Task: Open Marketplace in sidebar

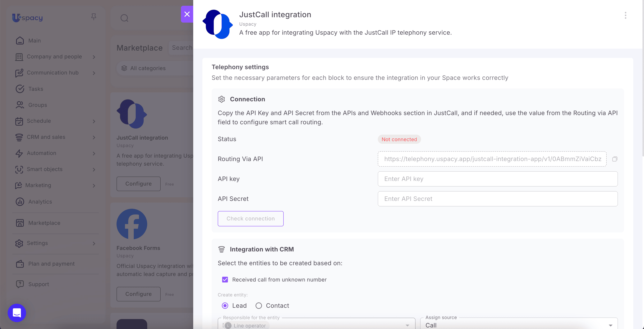Action: [44, 223]
